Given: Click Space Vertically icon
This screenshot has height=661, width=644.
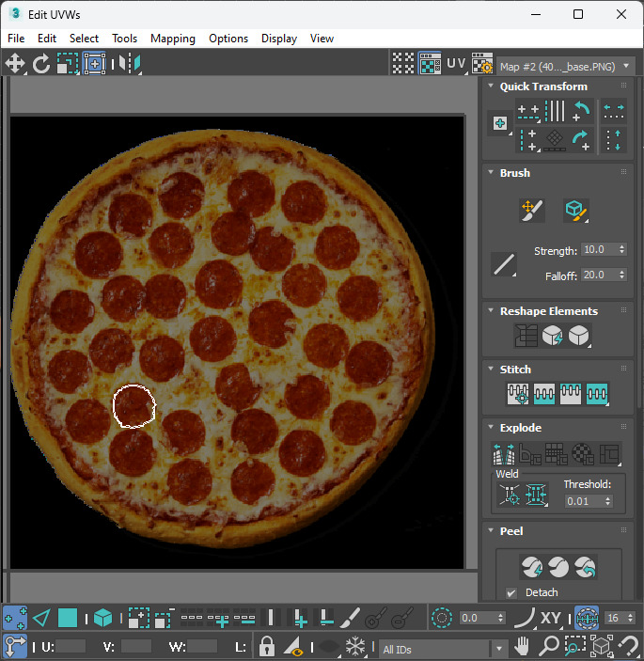Looking at the screenshot, I should click(x=613, y=140).
